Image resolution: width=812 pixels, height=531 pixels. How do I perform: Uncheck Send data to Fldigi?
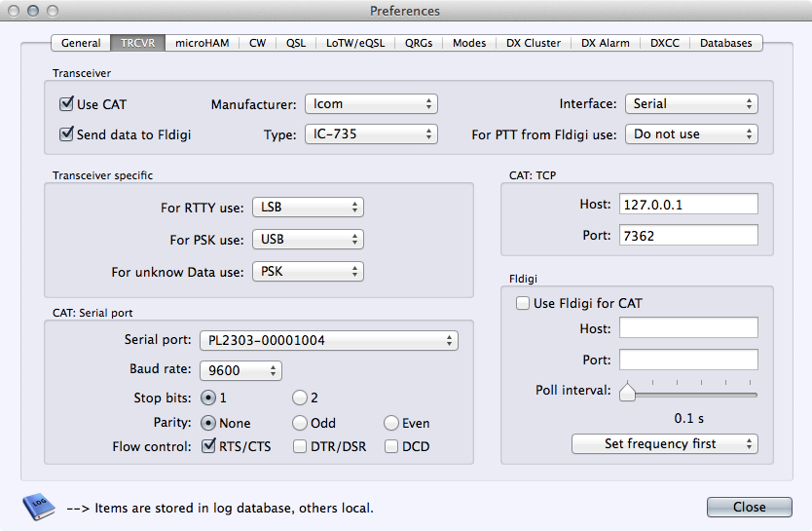click(x=67, y=134)
